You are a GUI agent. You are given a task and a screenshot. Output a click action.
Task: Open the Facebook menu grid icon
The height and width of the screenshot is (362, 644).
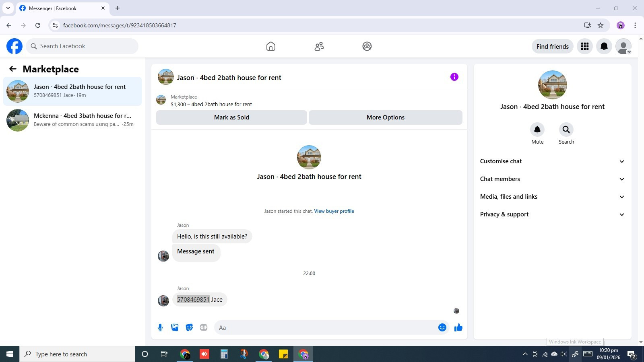pos(585,46)
